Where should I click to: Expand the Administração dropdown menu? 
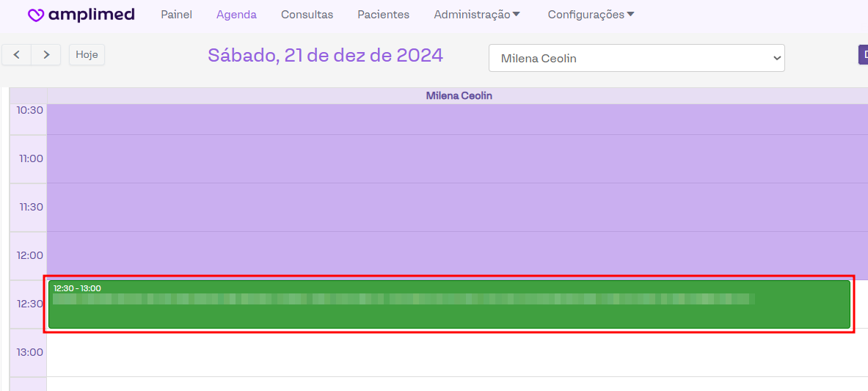[471, 15]
